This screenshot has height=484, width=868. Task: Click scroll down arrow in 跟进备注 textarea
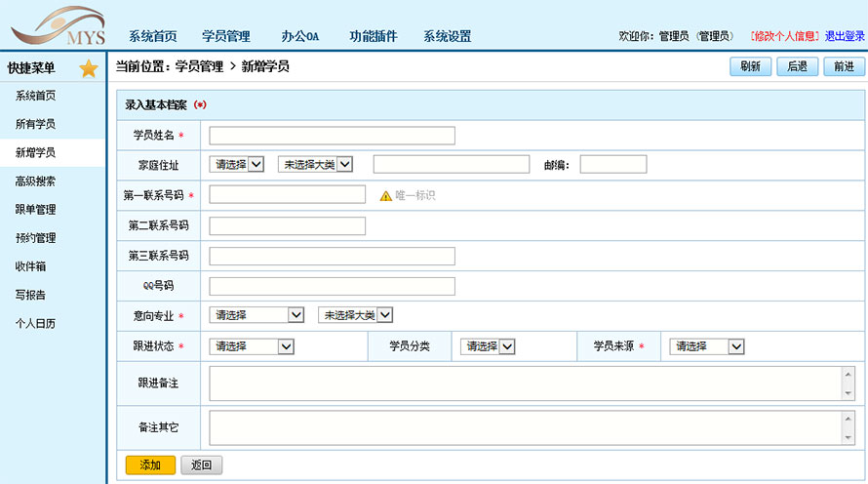(848, 392)
